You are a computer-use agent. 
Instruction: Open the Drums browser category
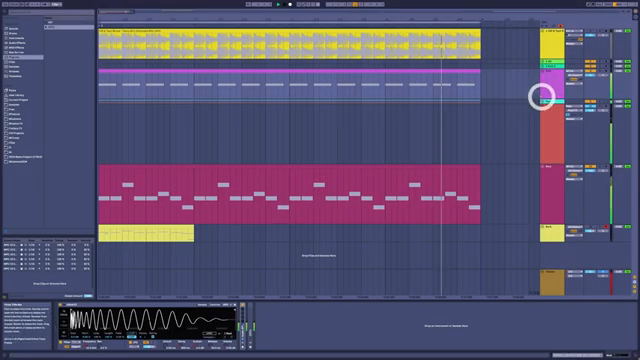coord(13,33)
